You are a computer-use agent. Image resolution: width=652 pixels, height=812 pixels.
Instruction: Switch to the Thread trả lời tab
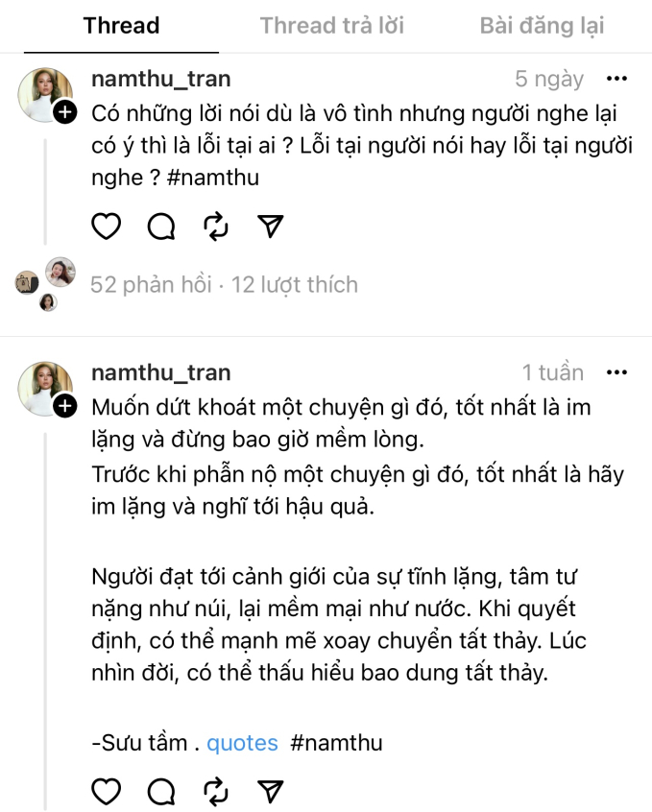click(331, 26)
